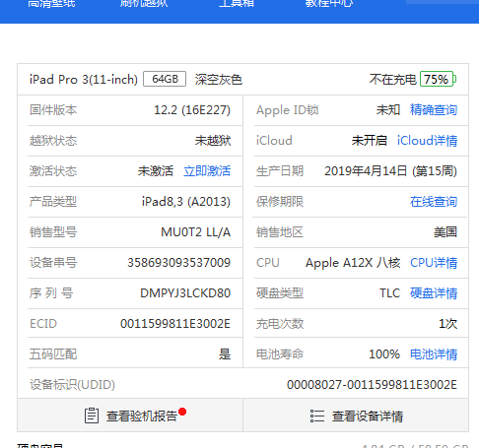Select firmware version 12.2 (16E227)

click(x=192, y=110)
